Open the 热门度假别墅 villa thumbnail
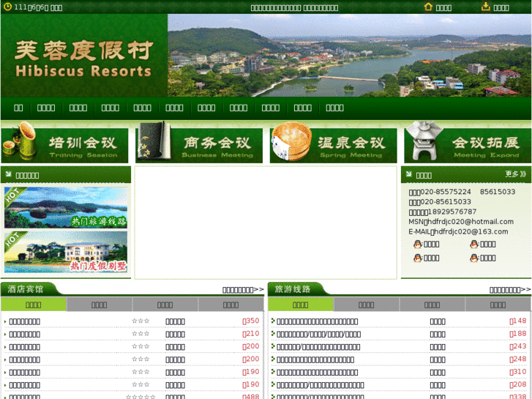Viewport: 532px width, 399px height. (66, 252)
